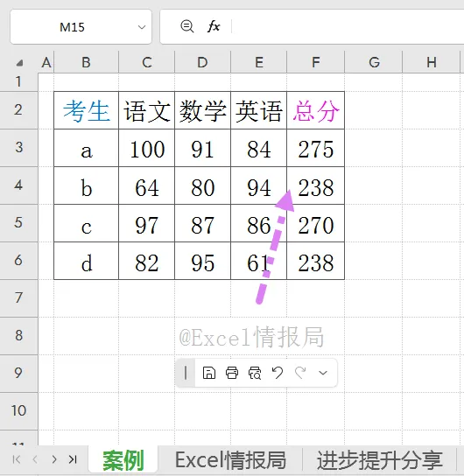Select column A header
The width and height of the screenshot is (464, 476).
(46, 62)
